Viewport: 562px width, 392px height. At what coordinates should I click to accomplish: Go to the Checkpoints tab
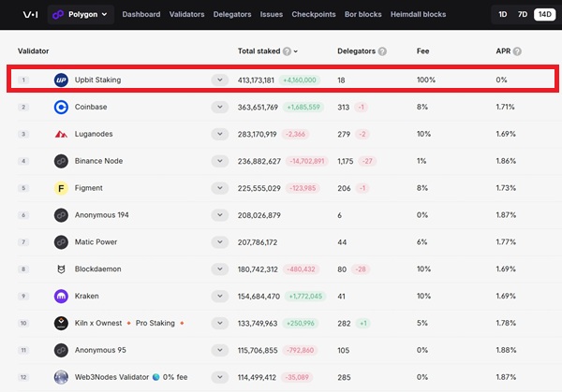click(314, 14)
